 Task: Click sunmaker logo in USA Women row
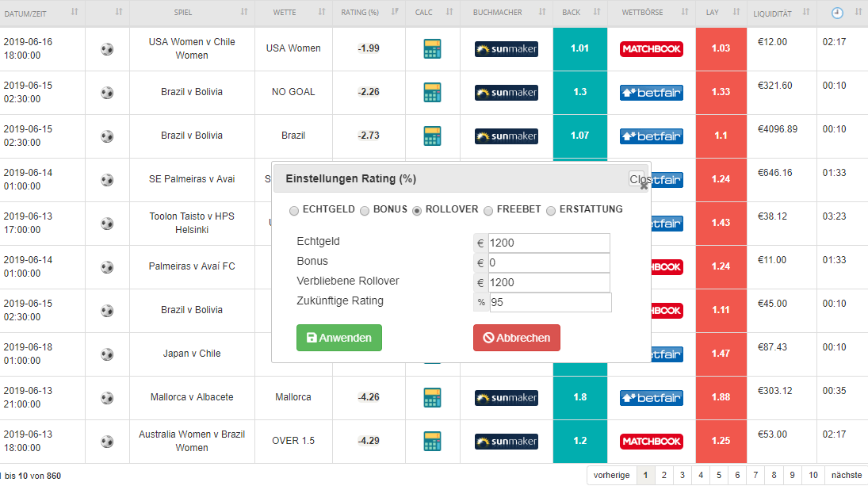[x=506, y=48]
